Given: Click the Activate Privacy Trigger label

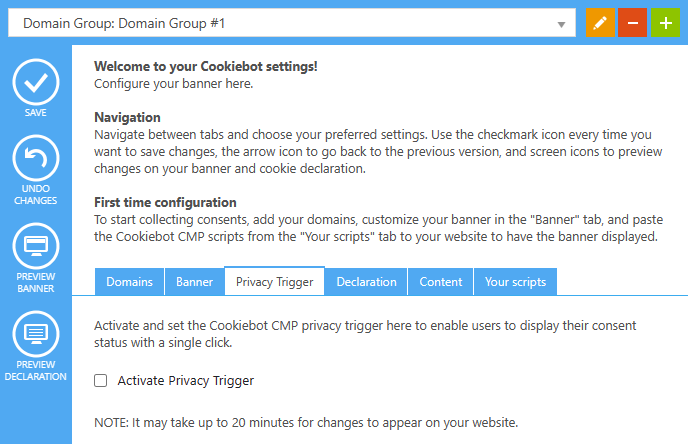Looking at the screenshot, I should (x=186, y=381).
